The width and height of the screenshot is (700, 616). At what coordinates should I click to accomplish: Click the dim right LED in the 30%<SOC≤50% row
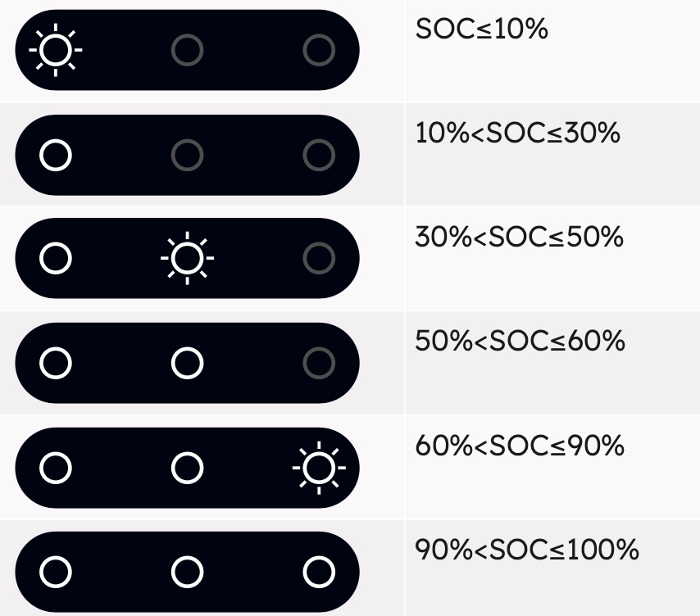tap(319, 259)
